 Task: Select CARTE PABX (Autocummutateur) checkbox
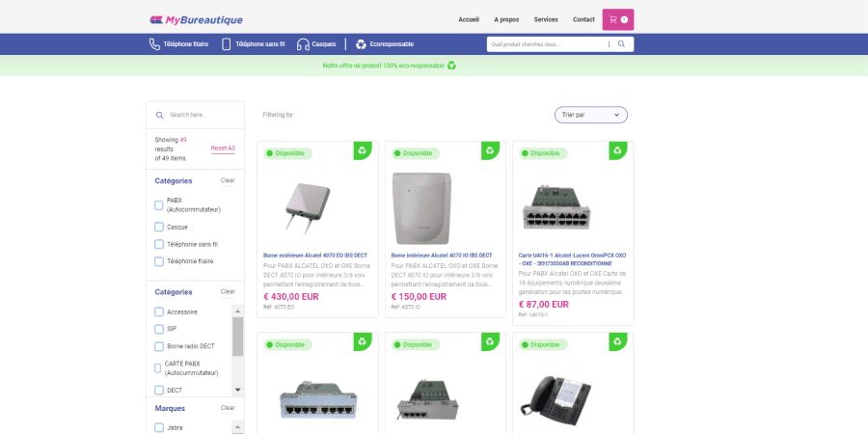coord(158,368)
